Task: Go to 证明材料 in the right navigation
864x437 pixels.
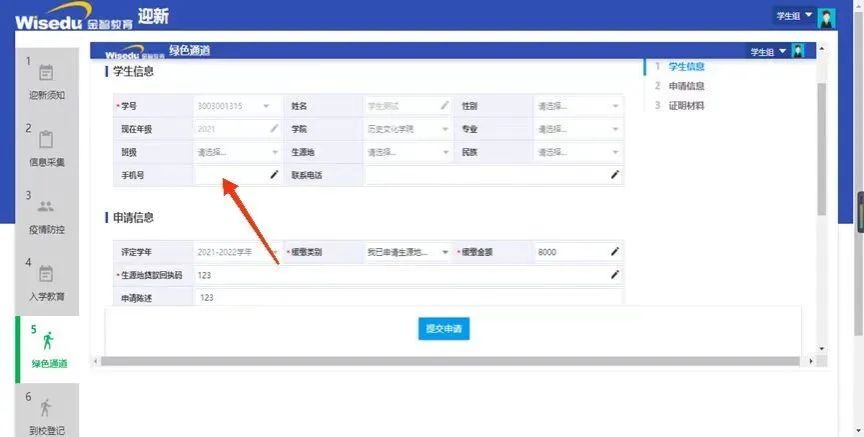Action: coord(686,105)
